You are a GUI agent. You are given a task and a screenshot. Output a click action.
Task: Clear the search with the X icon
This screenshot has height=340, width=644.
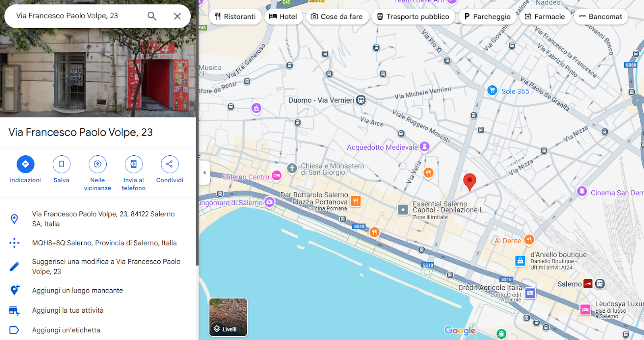177,16
